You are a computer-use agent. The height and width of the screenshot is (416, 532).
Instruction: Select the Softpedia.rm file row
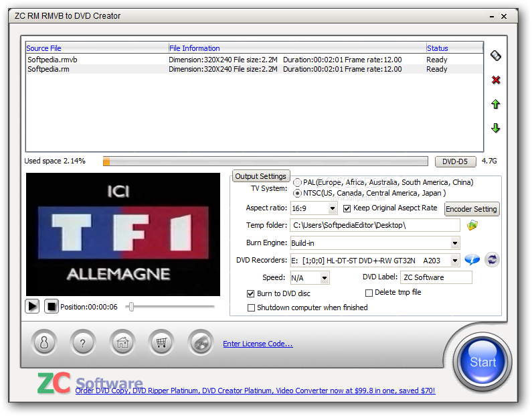254,69
